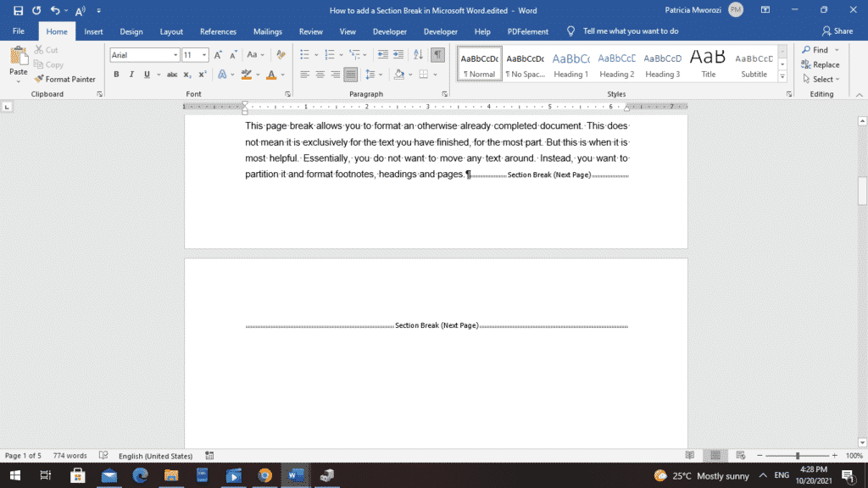Open proofing errors check in status bar
The height and width of the screenshot is (488, 868).
(103, 455)
